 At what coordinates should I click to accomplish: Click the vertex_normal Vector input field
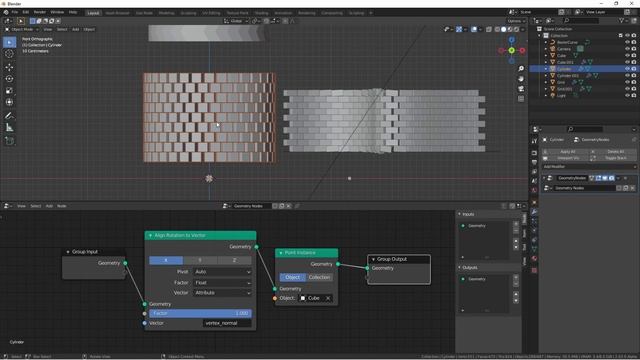(227, 323)
